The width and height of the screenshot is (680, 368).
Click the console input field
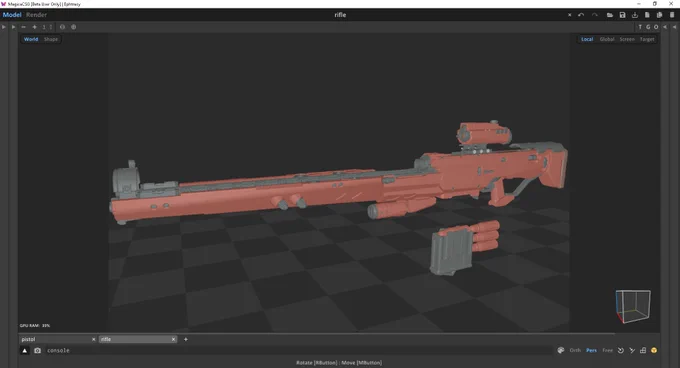[299, 351]
